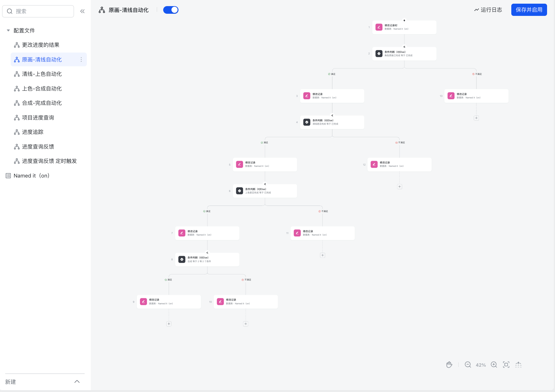Toggle the 原画-清线自动化 workflow switch off
Screen dimensions: 555x392
(x=171, y=10)
